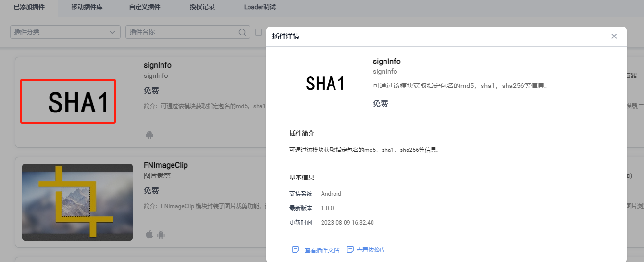Click the Android value beside 支持系统

[x=331, y=194]
